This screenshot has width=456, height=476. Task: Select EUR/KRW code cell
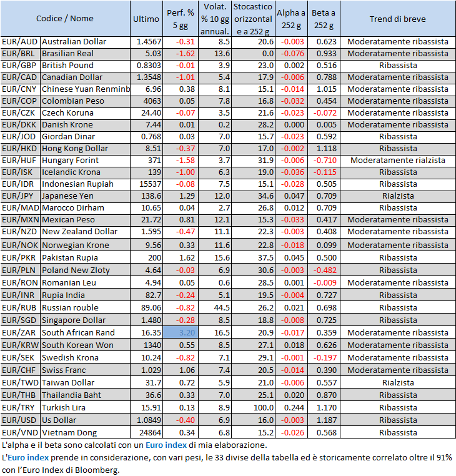(x=21, y=345)
